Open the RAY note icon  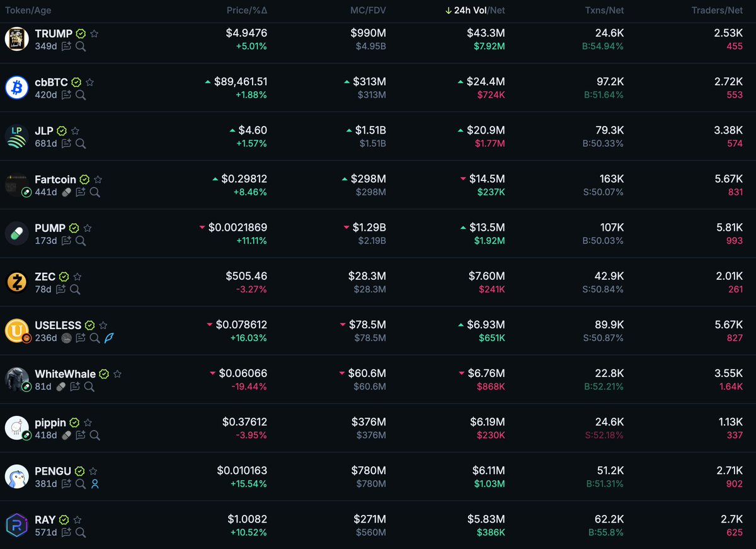66,533
